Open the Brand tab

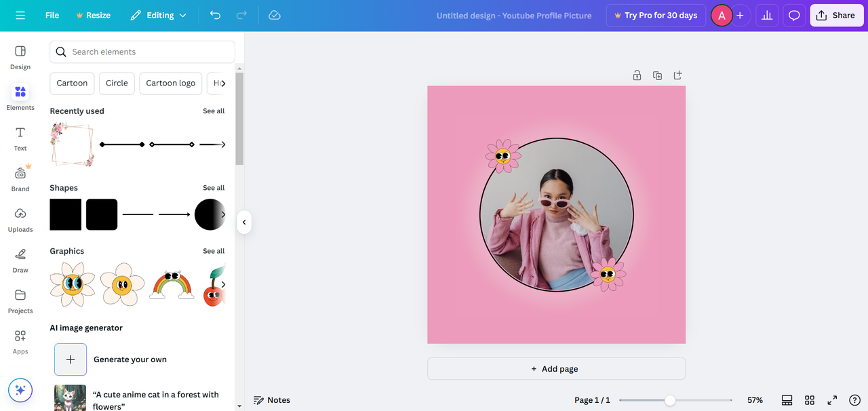(x=20, y=179)
